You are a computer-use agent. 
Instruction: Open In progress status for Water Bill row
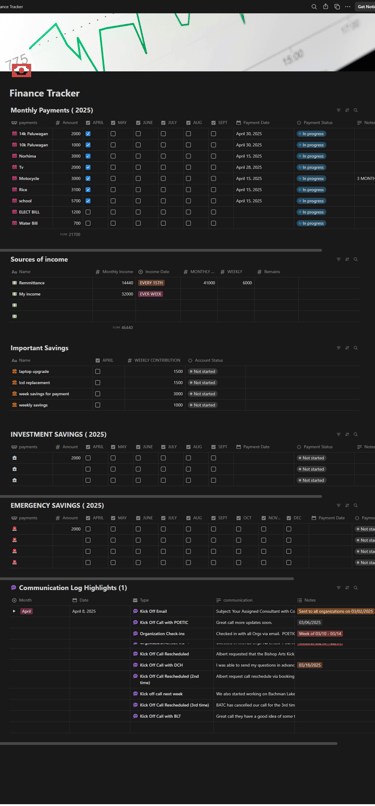pos(311,223)
